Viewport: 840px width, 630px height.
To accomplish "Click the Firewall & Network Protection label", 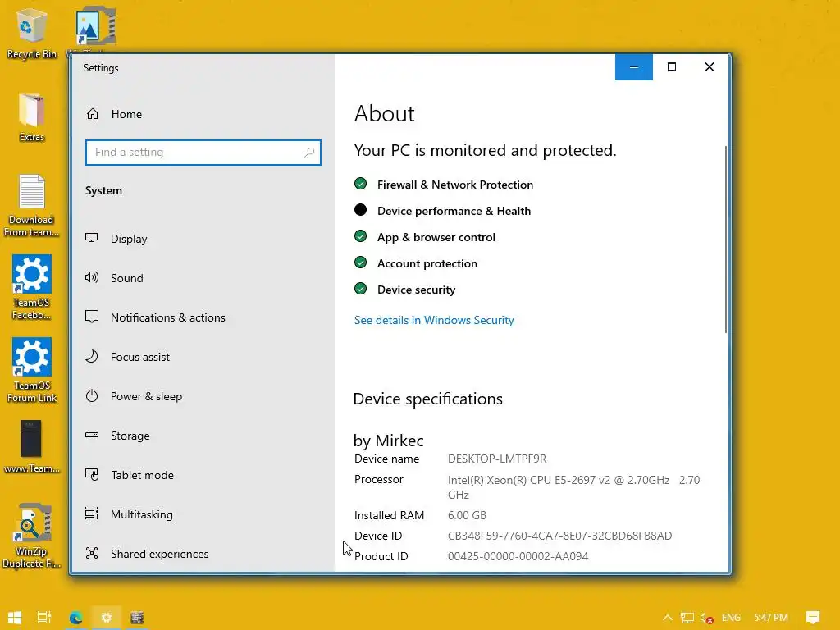I will click(x=455, y=185).
